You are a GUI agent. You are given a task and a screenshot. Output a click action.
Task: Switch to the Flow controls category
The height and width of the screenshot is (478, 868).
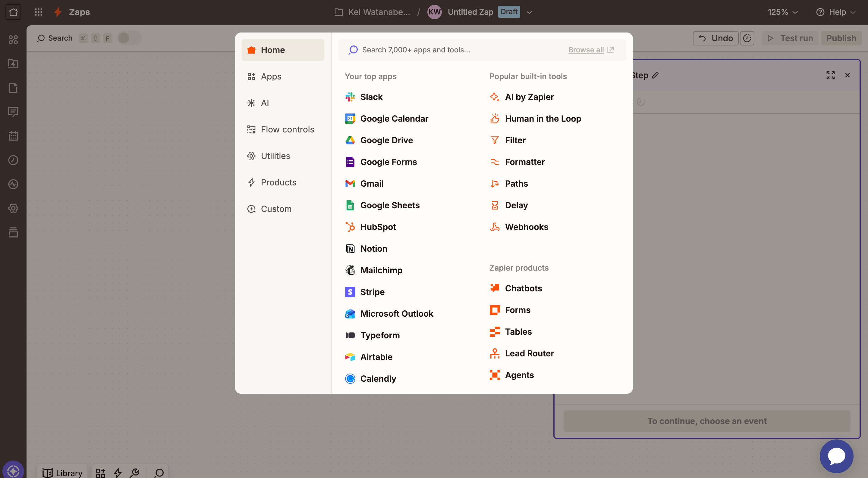287,129
